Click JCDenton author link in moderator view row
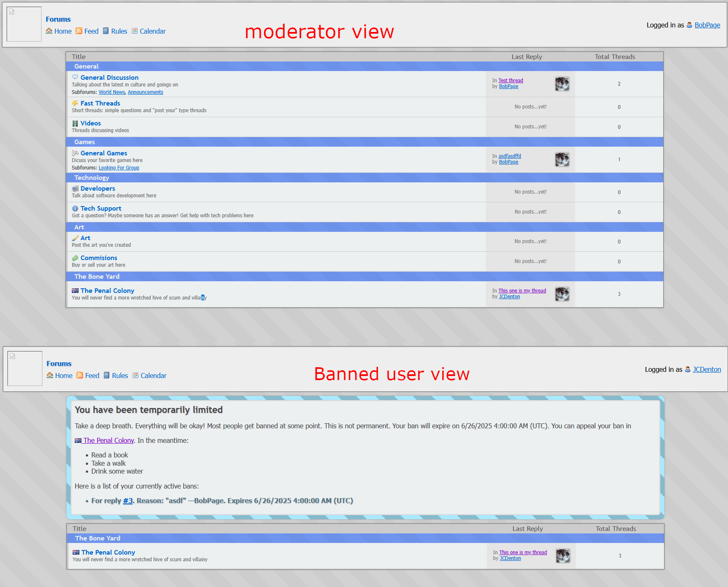The width and height of the screenshot is (728, 587). (x=510, y=297)
